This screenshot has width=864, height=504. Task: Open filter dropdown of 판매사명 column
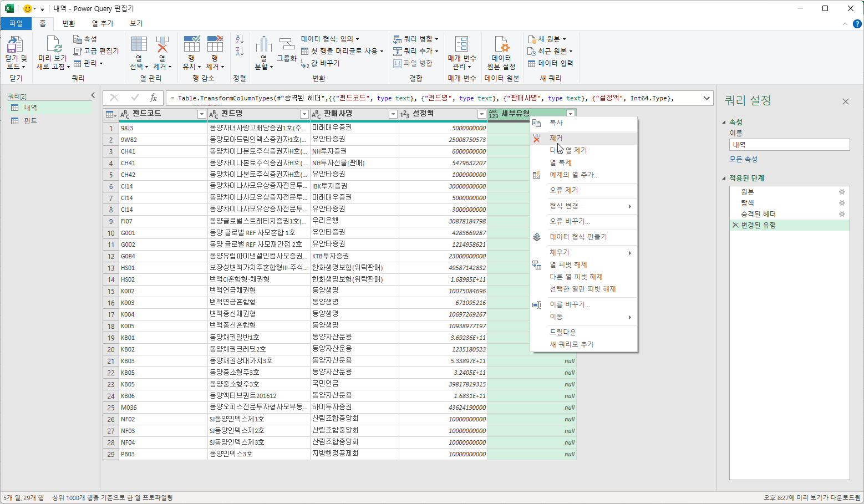click(x=393, y=114)
